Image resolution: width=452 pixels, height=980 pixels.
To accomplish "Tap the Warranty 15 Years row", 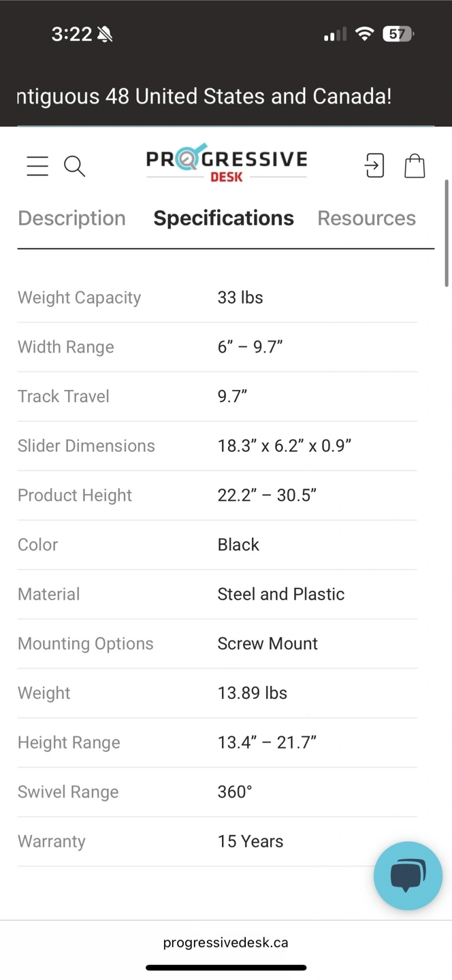I will point(216,841).
